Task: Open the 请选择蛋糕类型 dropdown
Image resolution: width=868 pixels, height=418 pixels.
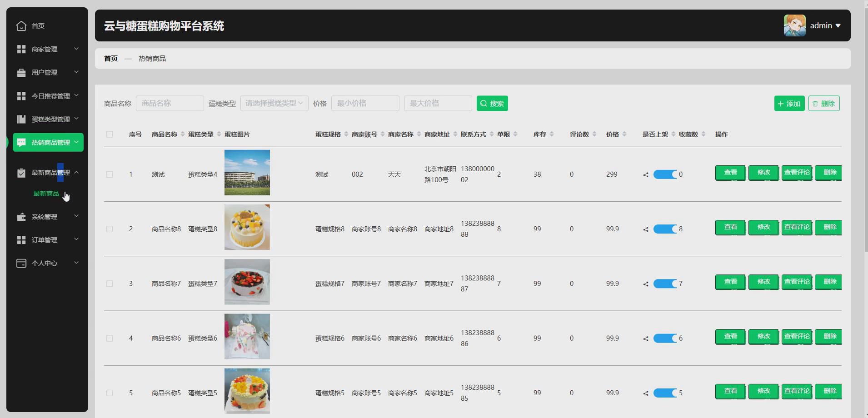Action: (x=274, y=103)
